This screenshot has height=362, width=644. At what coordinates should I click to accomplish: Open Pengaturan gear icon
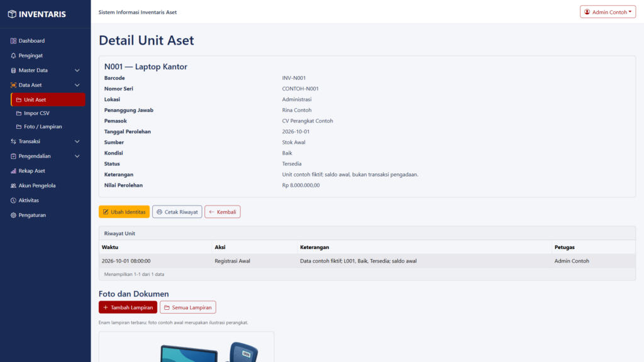pos(13,215)
